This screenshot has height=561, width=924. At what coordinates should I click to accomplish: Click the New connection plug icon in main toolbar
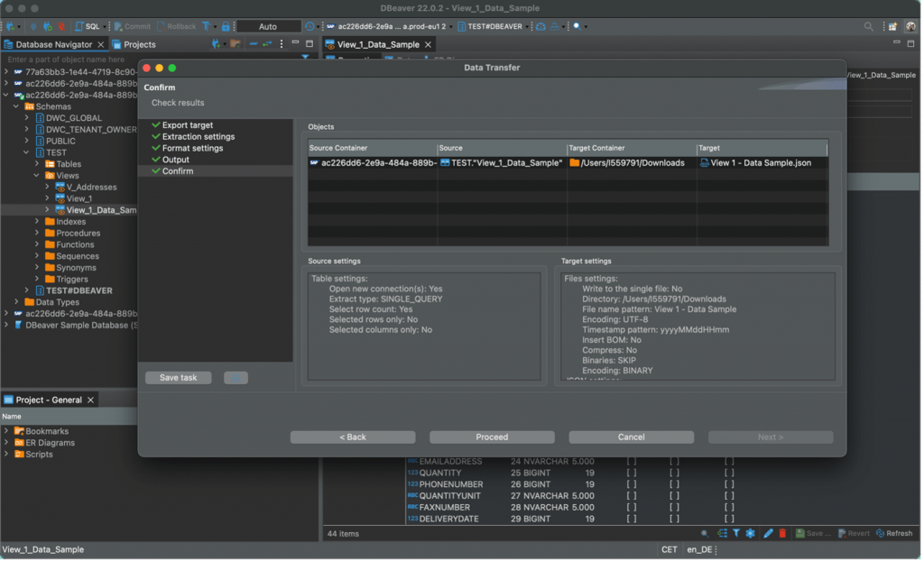coord(11,26)
